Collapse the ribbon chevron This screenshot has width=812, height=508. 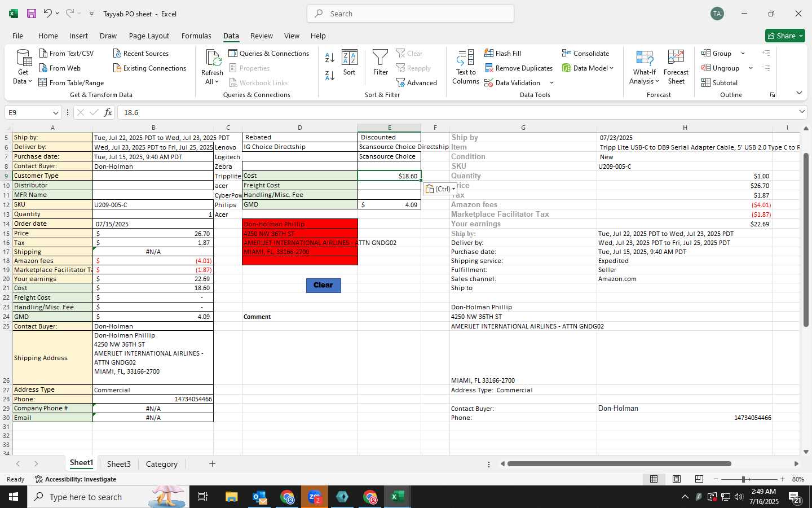(x=799, y=93)
